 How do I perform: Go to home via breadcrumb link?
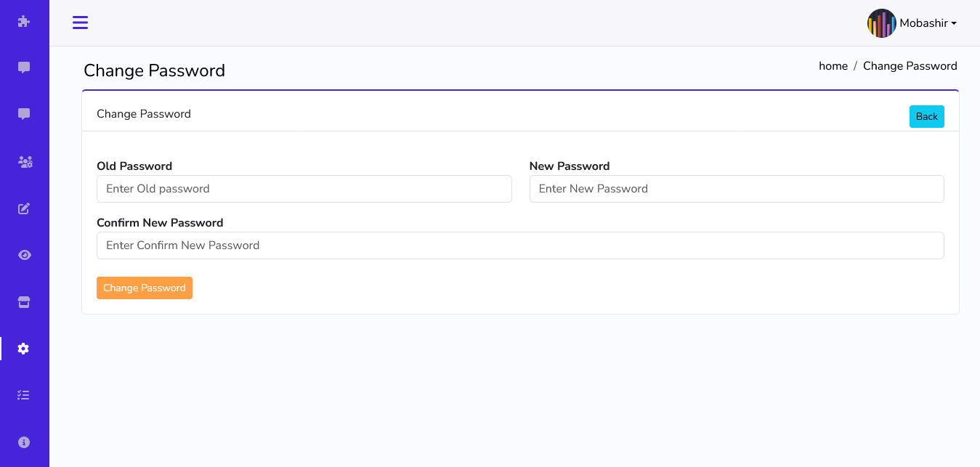pos(833,66)
